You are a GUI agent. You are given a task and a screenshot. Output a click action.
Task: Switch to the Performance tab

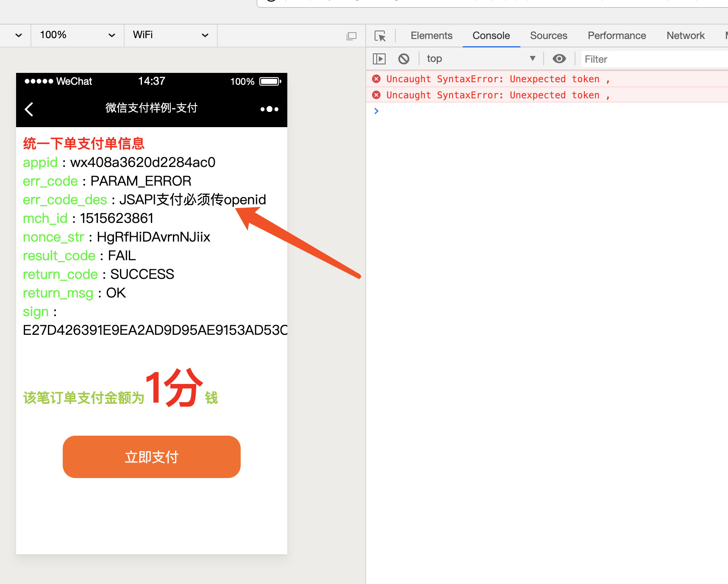click(617, 36)
